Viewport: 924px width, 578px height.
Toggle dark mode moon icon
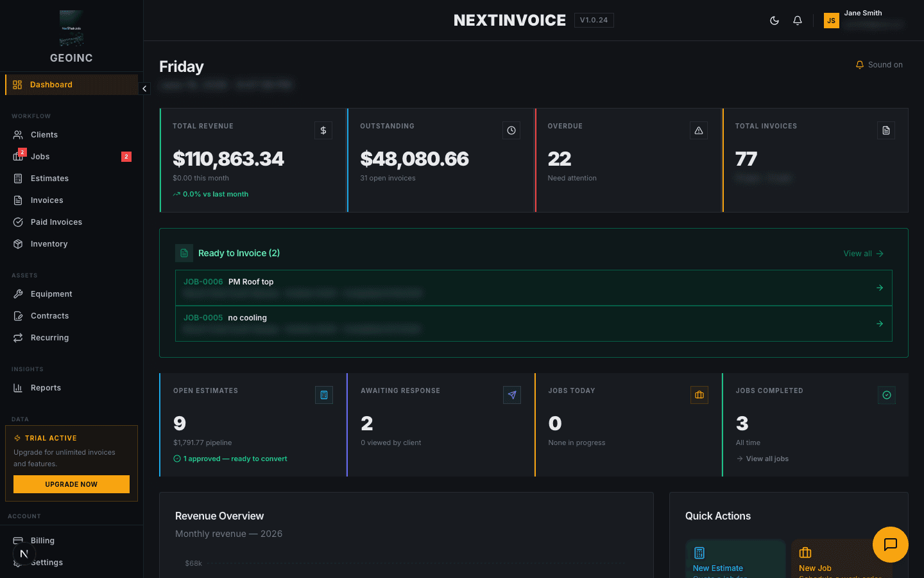click(774, 21)
